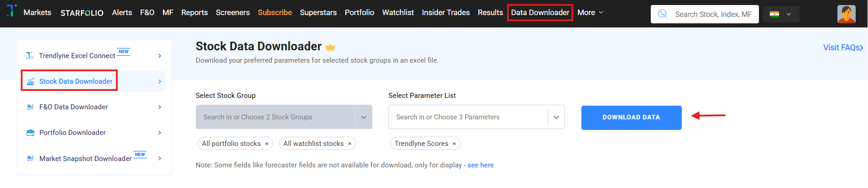
Task: Open the Screeners menu item
Action: [233, 12]
